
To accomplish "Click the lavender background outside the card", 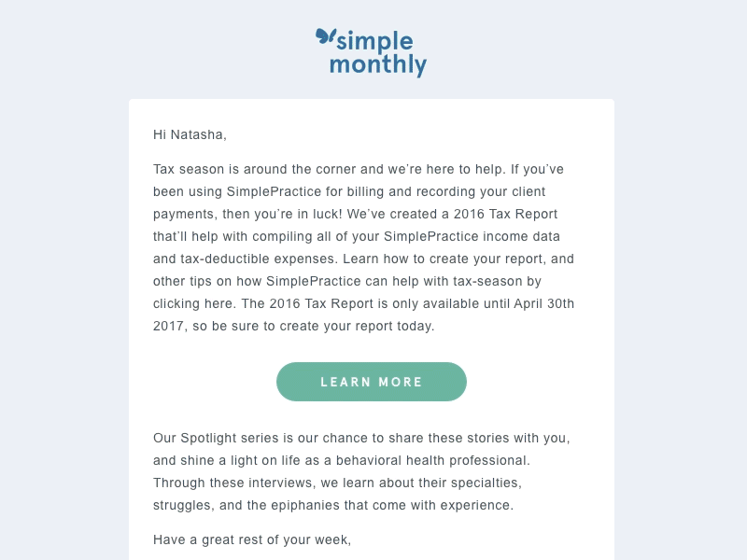I will tap(56, 280).
